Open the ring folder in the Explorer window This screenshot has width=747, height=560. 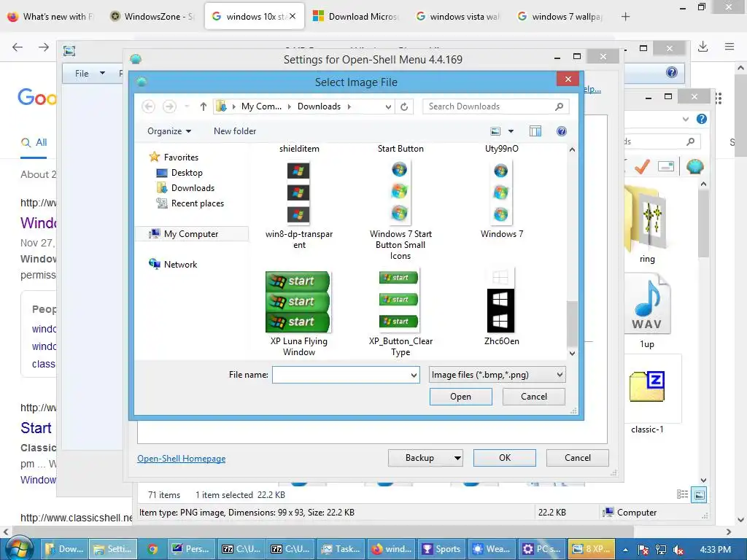coord(646,224)
